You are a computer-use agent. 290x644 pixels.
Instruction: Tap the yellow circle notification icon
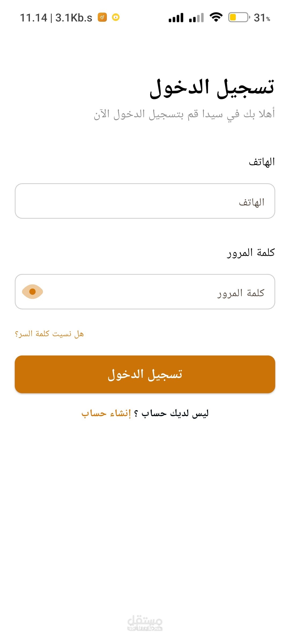click(116, 17)
